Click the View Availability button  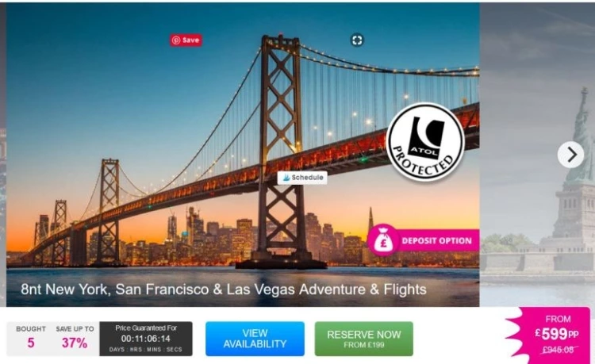pyautogui.click(x=255, y=339)
